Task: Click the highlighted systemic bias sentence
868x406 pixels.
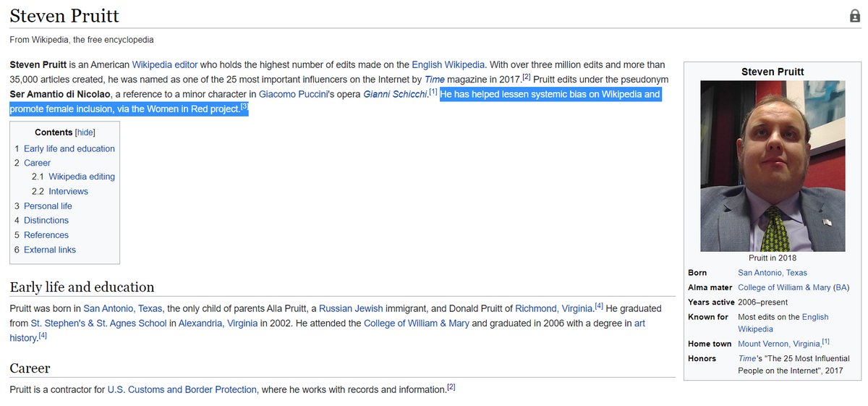Action: (335, 101)
